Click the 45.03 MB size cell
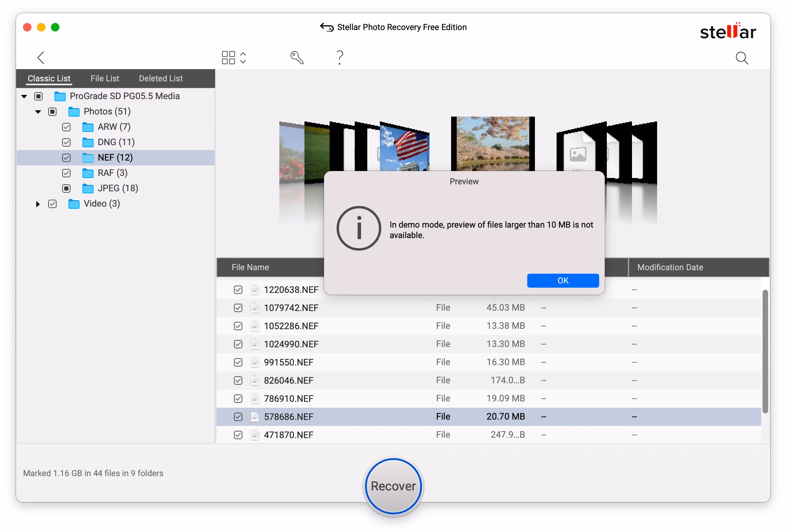The width and height of the screenshot is (787, 532). (506, 308)
